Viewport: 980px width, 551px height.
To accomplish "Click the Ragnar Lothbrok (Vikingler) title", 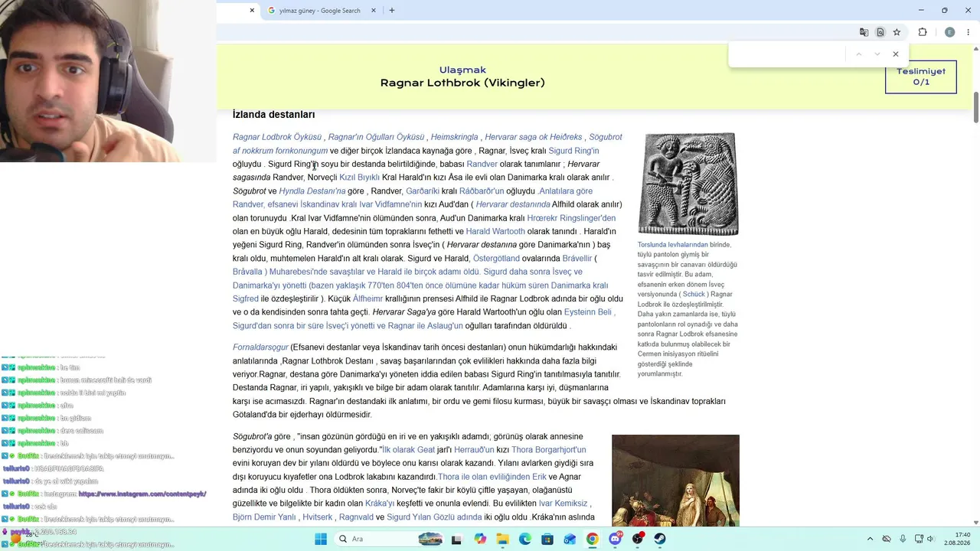I will (462, 83).
